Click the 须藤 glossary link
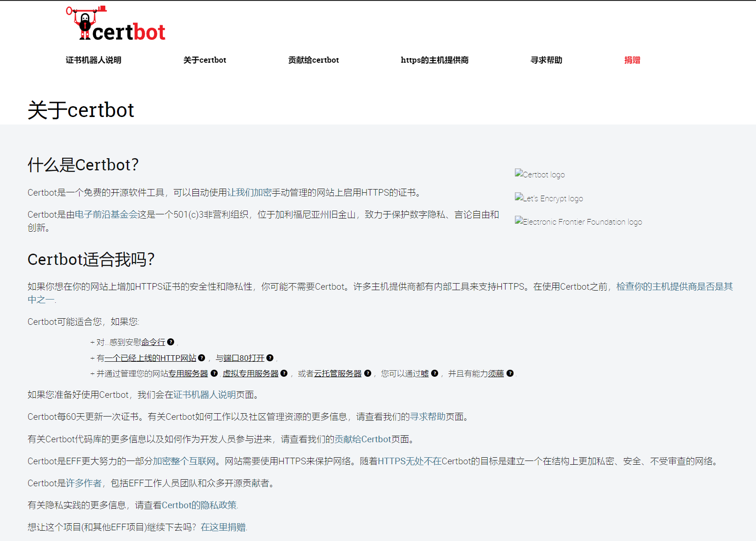 (x=496, y=374)
